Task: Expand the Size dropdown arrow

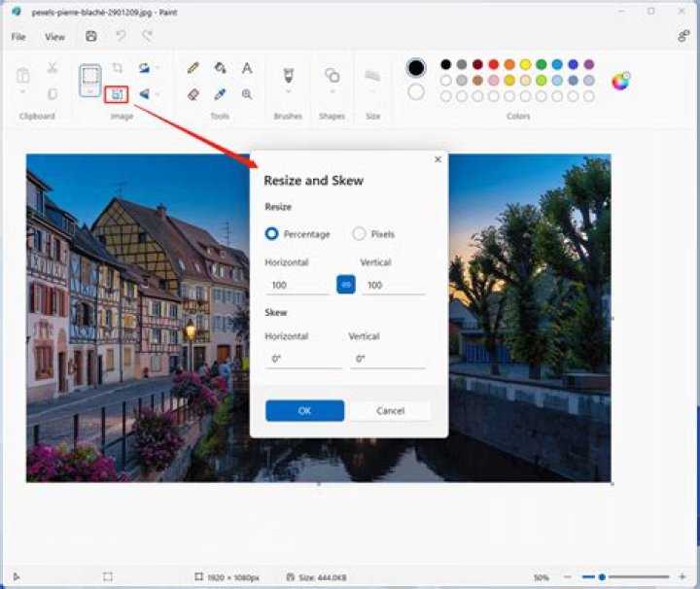Action: (x=372, y=92)
